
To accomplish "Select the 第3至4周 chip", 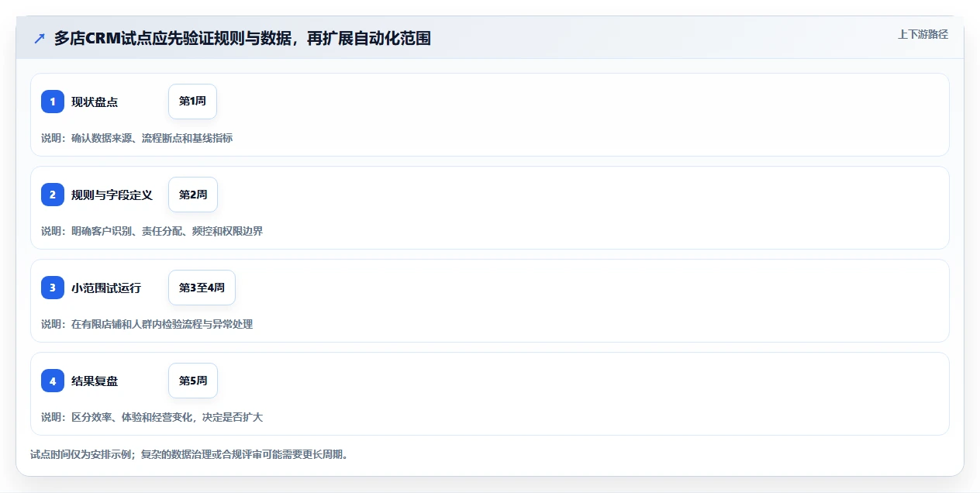I will point(202,288).
